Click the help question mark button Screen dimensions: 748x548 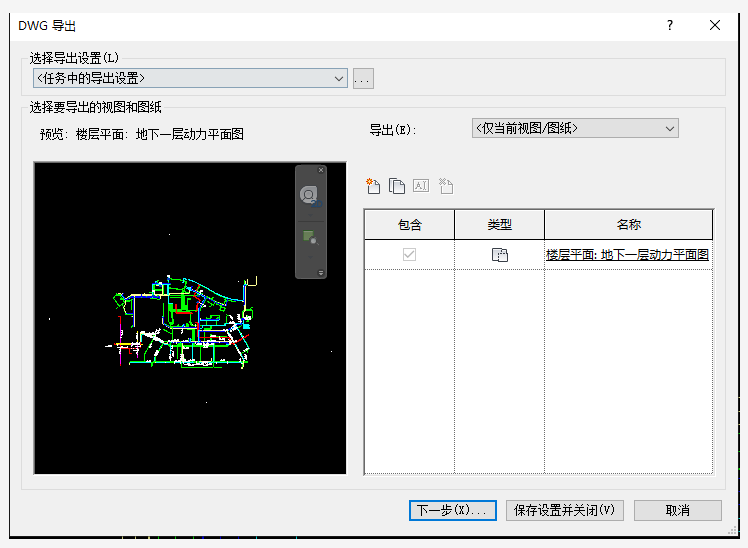670,25
